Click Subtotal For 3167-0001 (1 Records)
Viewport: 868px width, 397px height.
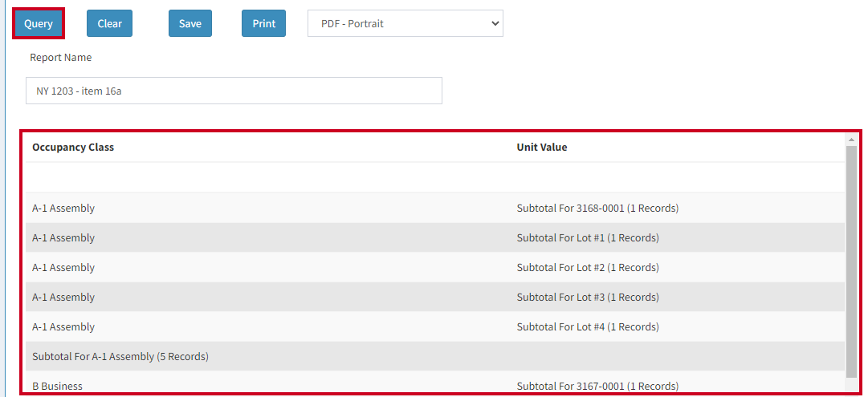[598, 386]
